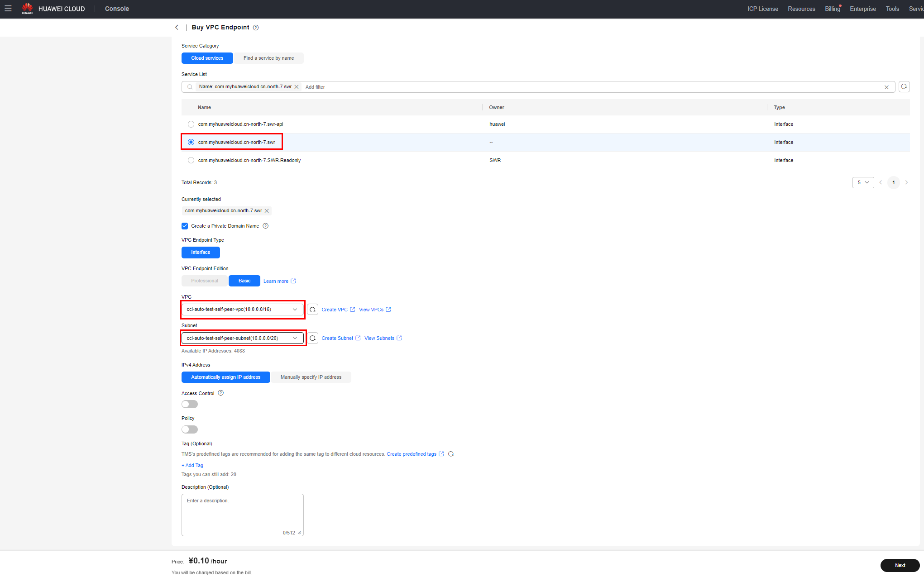The width and height of the screenshot is (924, 577).
Task: Open help next to Buy VPC Endpoint
Action: 256,28
